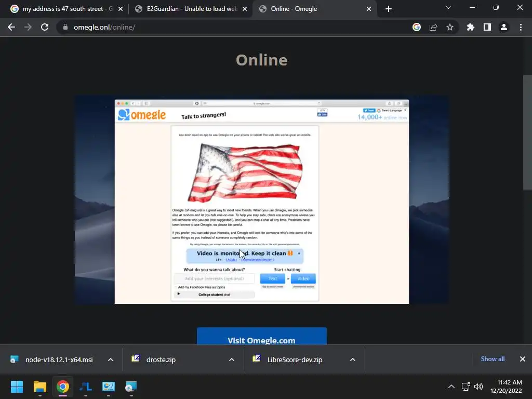Click the network icon in system tray
Screen dimensions: 532x399
pyautogui.click(x=466, y=387)
